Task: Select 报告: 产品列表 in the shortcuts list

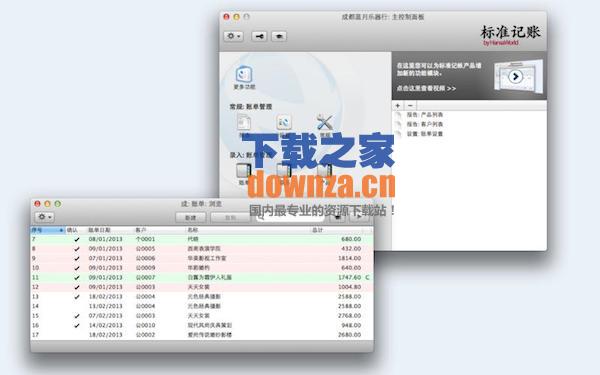Action: click(425, 115)
